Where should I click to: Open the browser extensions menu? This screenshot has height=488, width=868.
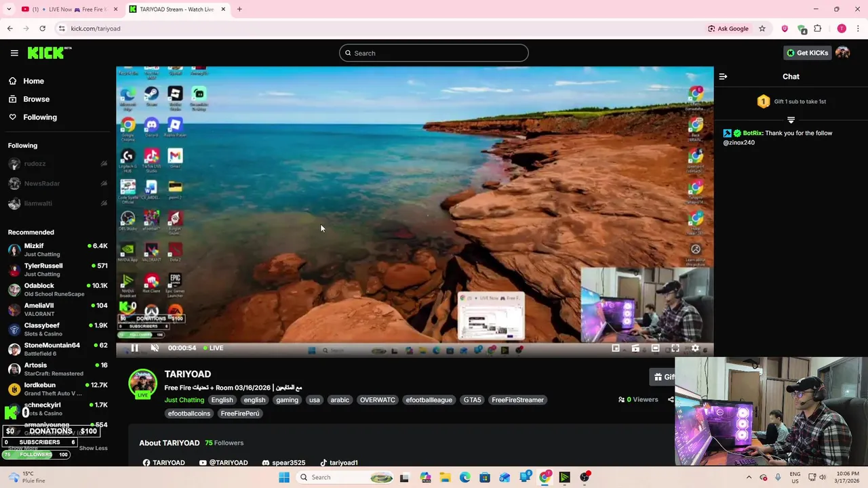(817, 28)
